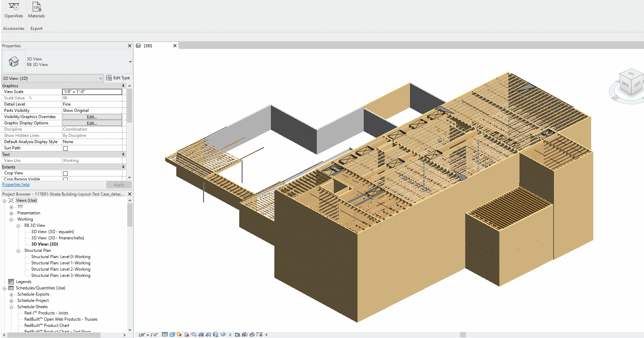Open the OpenWeb accessories tool
The height and width of the screenshot is (338, 644).
point(14,10)
